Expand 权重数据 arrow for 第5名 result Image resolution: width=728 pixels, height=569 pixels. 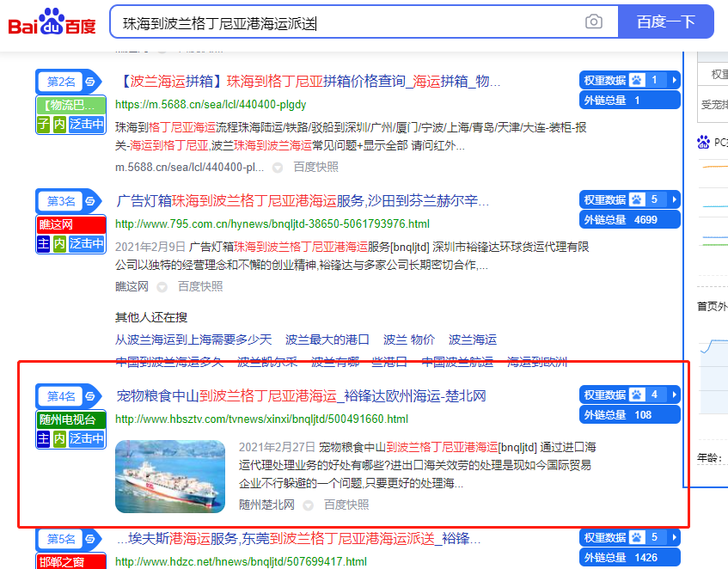coord(674,537)
